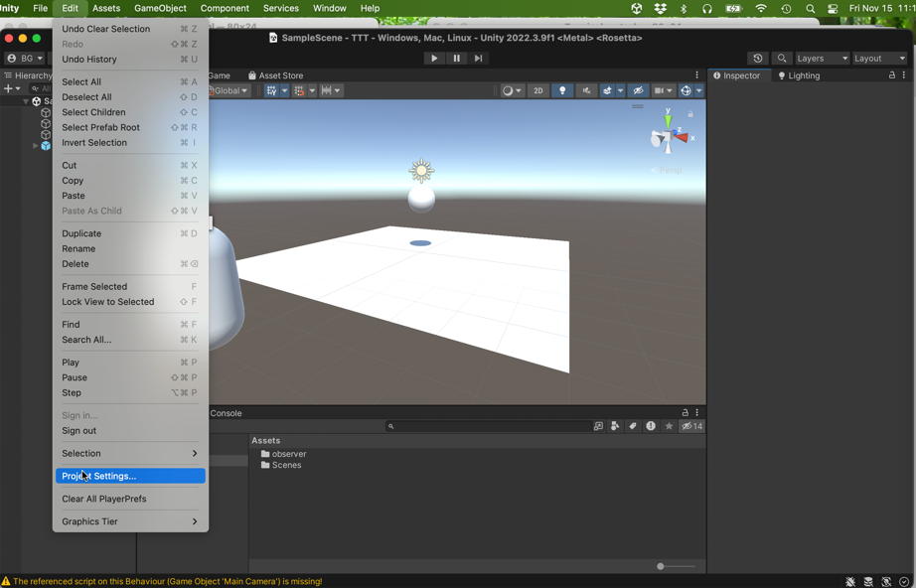The width and height of the screenshot is (916, 588).
Task: Toggle scene lighting lightbulb icon
Action: (562, 90)
